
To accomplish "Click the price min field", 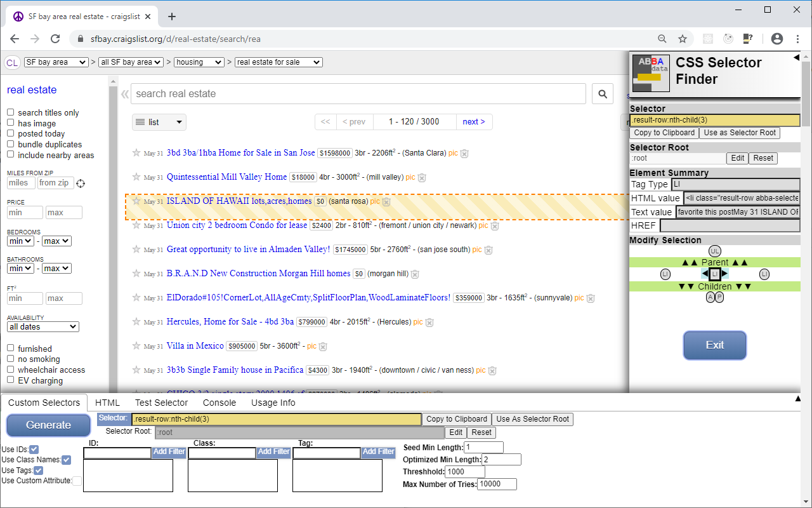I will click(25, 213).
